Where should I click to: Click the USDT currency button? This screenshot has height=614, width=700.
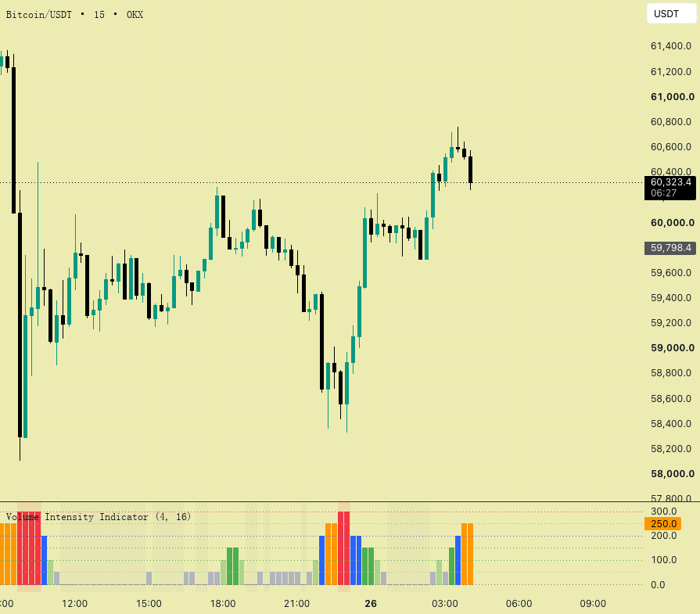(x=671, y=14)
